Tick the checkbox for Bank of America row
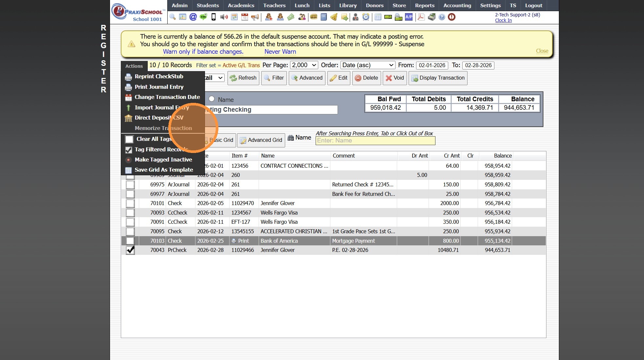Screen dimensions: 644x360 [x=130, y=241]
